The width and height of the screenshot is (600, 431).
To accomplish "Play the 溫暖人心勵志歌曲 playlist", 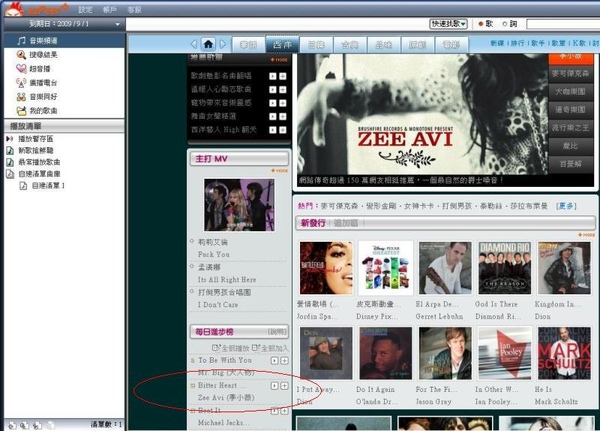I will (x=272, y=90).
